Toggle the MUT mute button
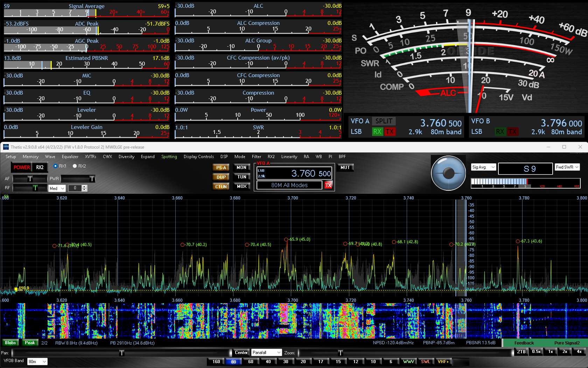 coord(345,168)
